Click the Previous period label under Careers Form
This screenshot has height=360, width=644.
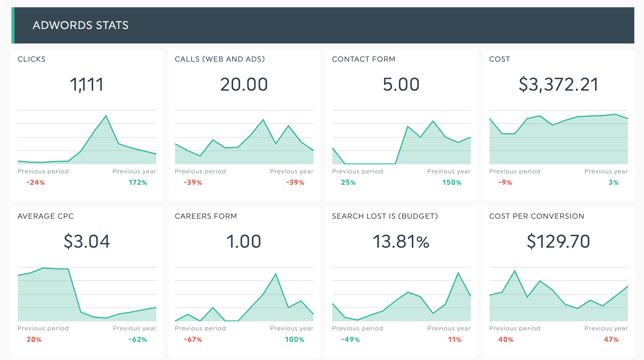(x=200, y=329)
